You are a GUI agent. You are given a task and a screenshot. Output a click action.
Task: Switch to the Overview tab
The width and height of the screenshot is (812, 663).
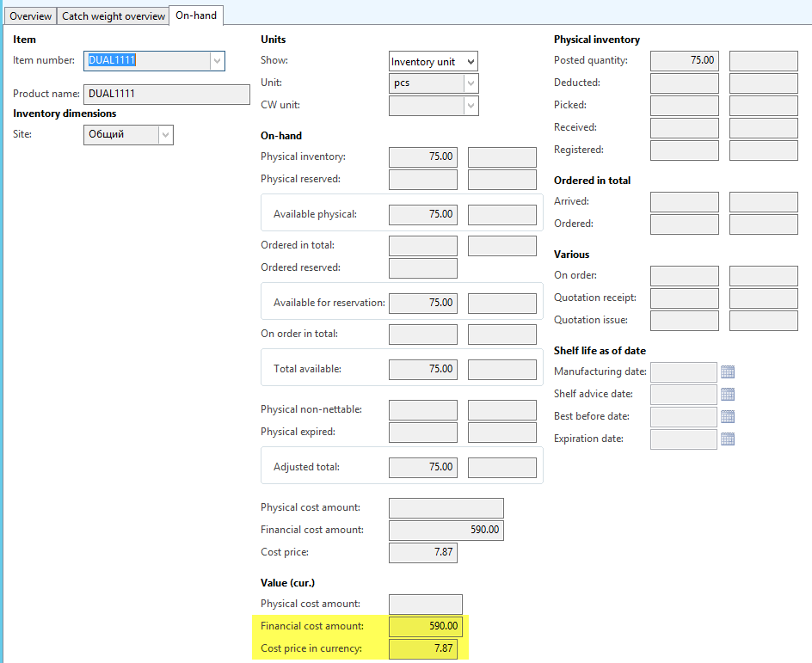[x=31, y=16]
